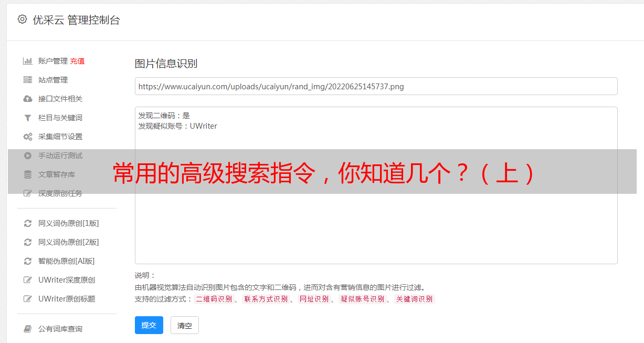Click the server icon next to 站点管理

click(x=28, y=80)
